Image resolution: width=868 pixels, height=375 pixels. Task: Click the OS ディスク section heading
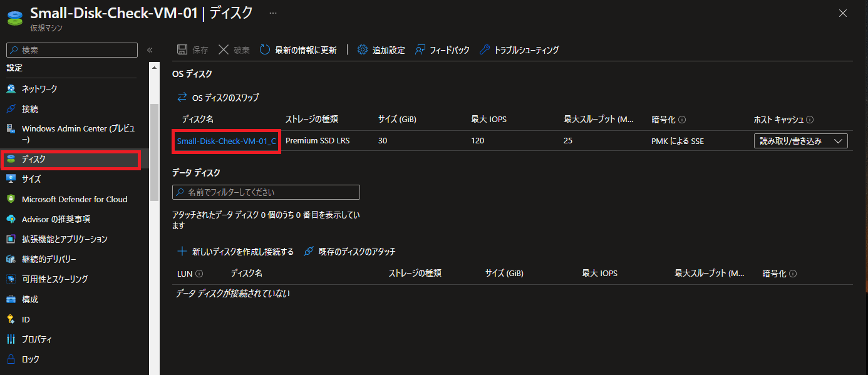[192, 74]
